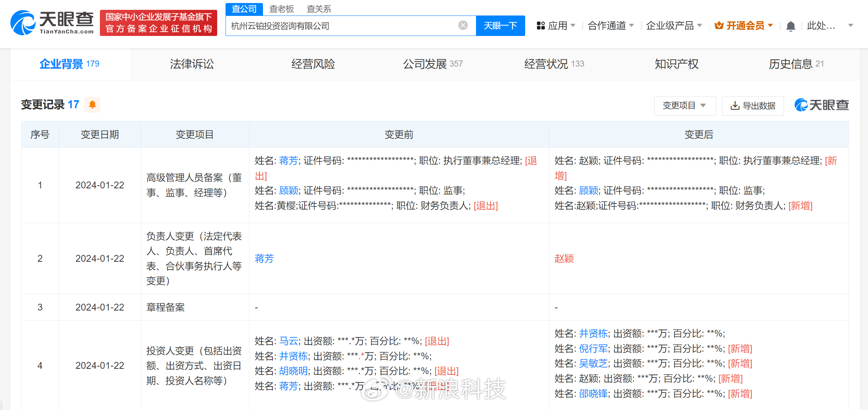
Task: Open the 马云 investor link
Action: pyautogui.click(x=289, y=341)
